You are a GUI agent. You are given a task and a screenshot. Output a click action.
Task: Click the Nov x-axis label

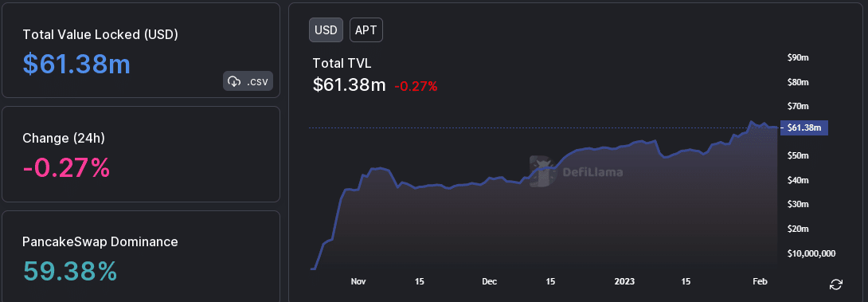tap(358, 281)
